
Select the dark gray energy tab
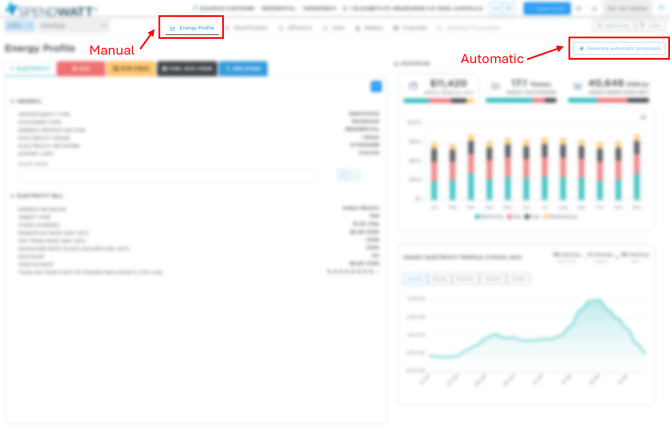tap(187, 69)
